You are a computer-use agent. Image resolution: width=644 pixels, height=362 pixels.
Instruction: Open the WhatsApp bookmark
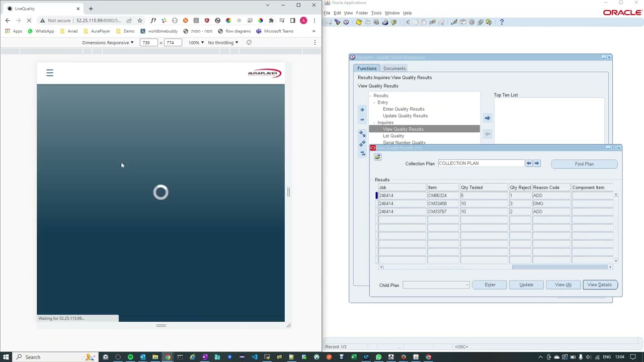(x=41, y=31)
